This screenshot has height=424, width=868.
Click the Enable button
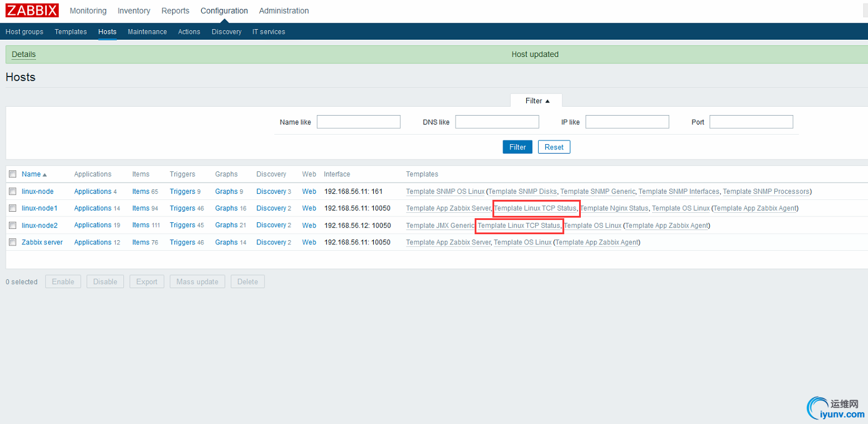pos(63,282)
